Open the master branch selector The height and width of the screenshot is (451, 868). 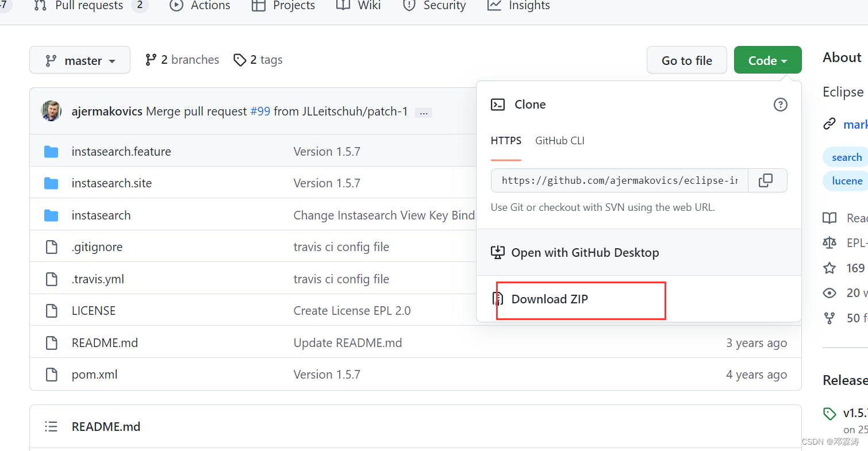[79, 60]
